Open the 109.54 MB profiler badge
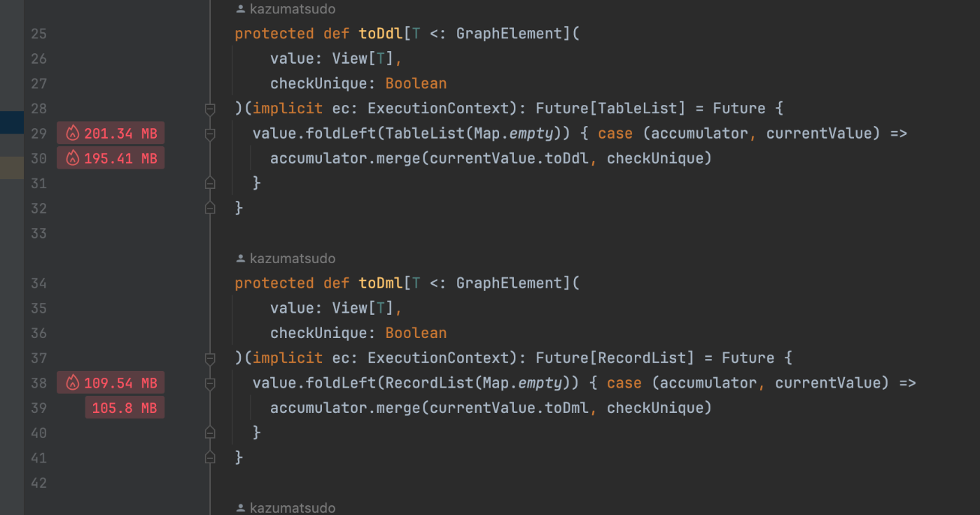The height and width of the screenshot is (515, 980). [111, 383]
